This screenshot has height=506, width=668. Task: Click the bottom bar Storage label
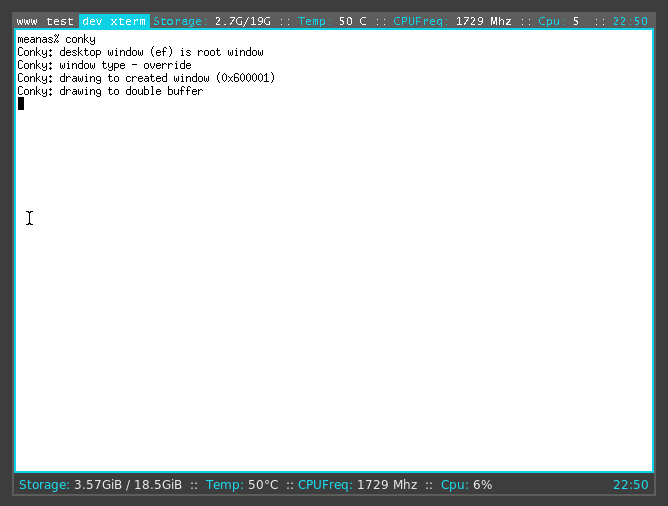44,485
